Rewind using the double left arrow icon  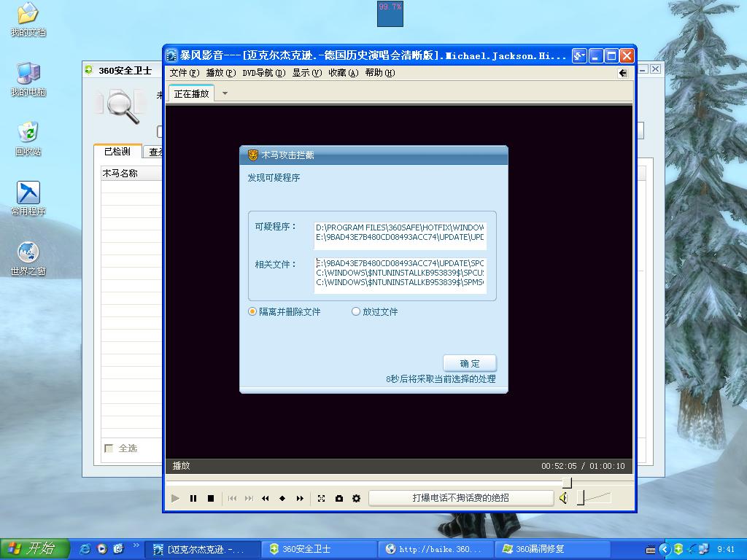[x=266, y=498]
